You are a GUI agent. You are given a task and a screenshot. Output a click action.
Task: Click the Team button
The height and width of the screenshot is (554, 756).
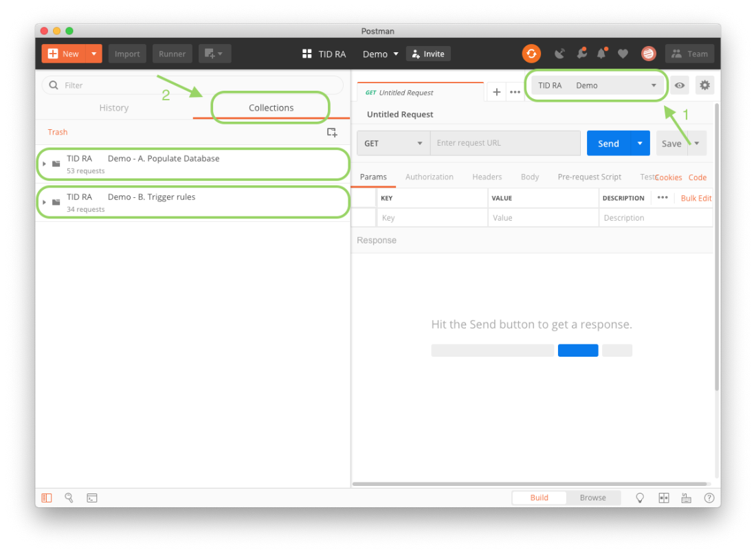pos(690,54)
